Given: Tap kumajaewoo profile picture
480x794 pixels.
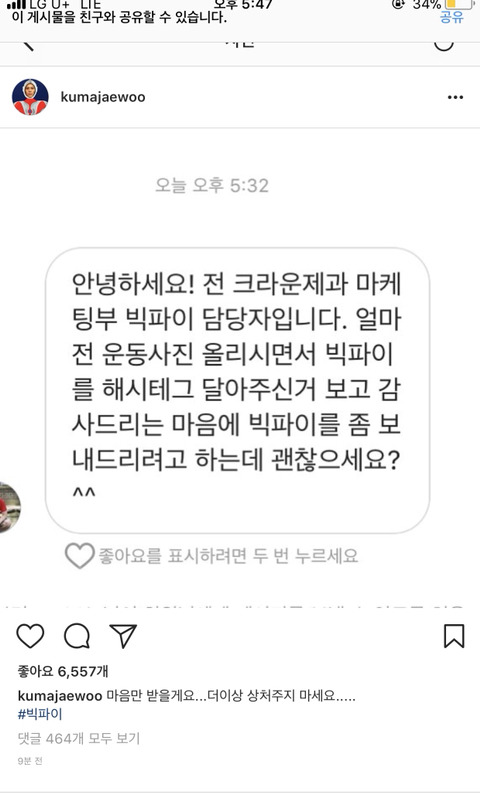Looking at the screenshot, I should pyautogui.click(x=30, y=97).
